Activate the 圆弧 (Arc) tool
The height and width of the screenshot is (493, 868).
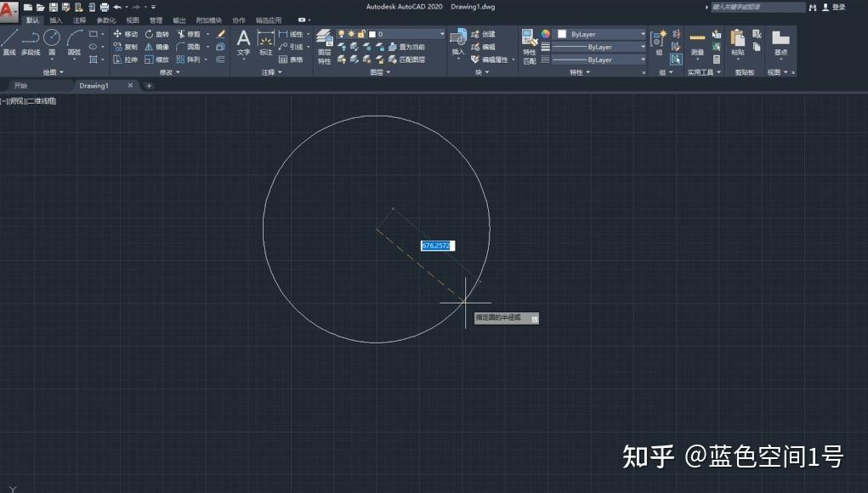coord(75,37)
